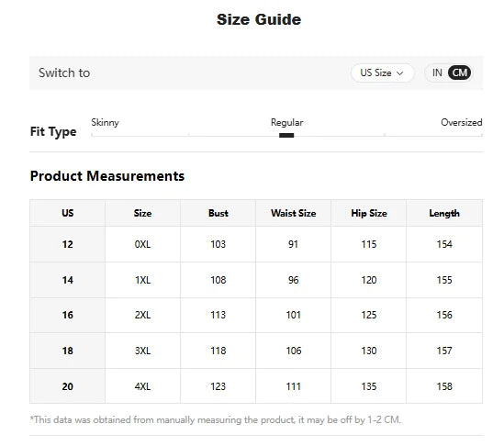
Task: Click the Product Measurements heading
Action: (107, 176)
